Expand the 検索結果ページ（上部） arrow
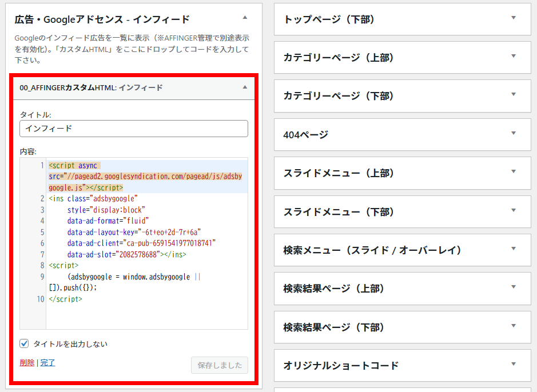 (513, 287)
